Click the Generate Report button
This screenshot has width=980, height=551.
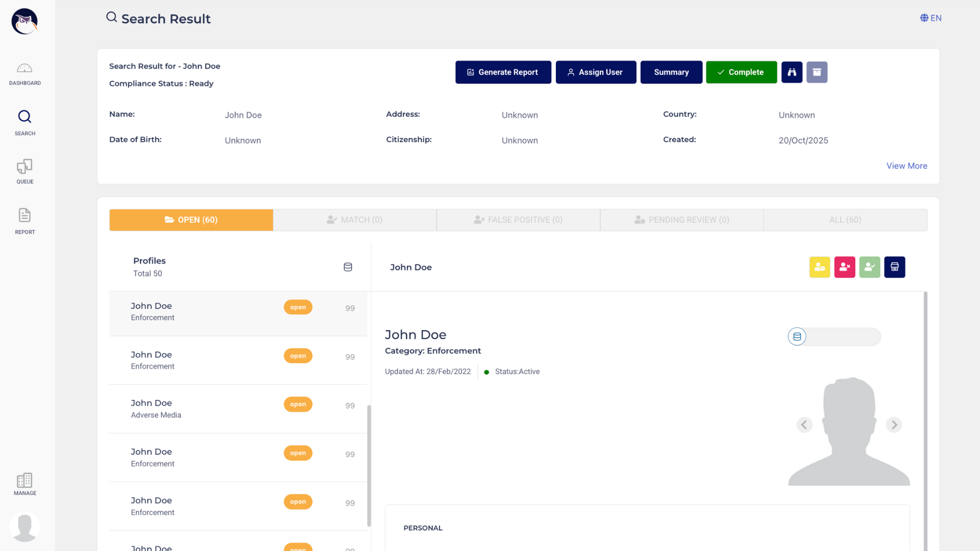[503, 72]
